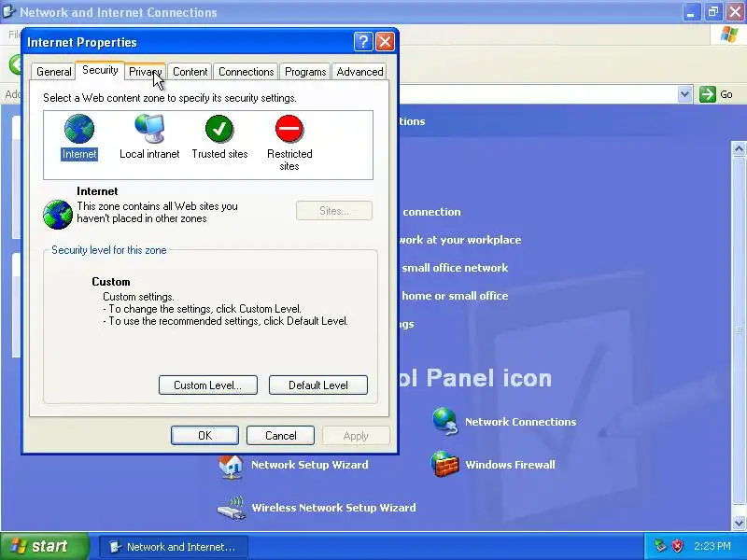747x560 pixels.
Task: Click the Windows Firewall link text
Action: 510,465
